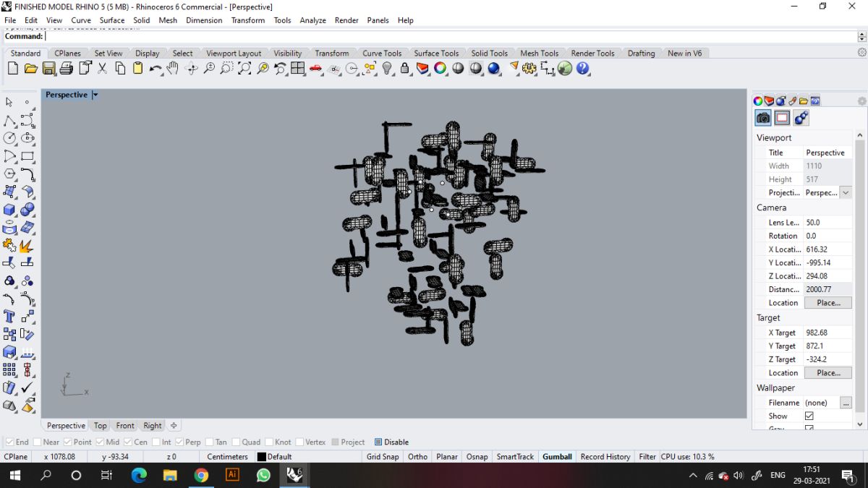The image size is (868, 488).
Task: Enable the Tan osnap checkbox
Action: [209, 442]
